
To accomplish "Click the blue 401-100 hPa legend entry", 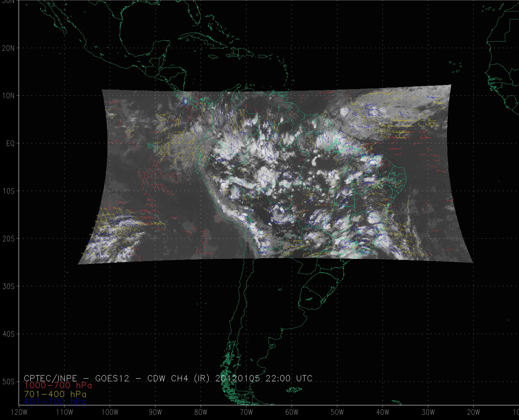I will (x=55, y=402).
